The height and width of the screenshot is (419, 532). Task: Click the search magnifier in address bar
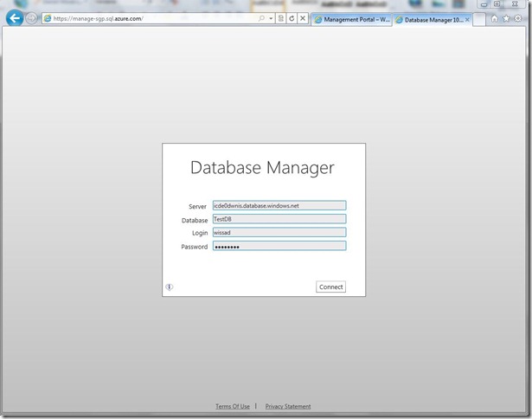click(x=261, y=18)
